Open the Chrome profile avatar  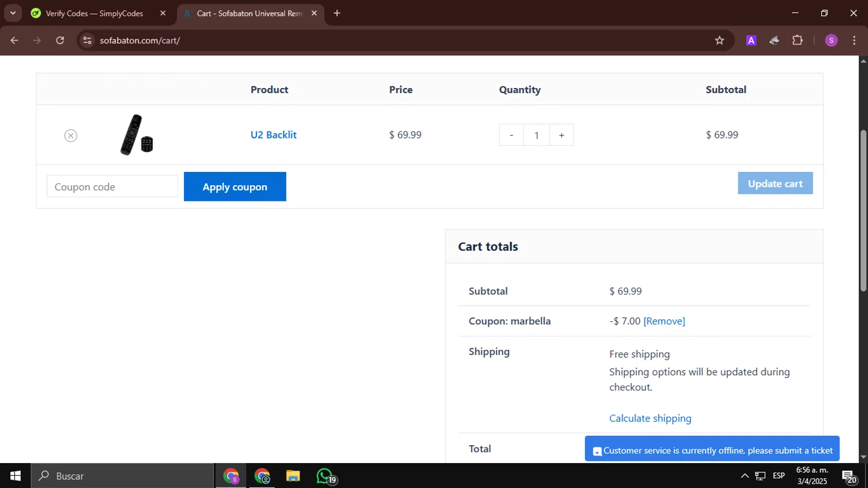(x=831, y=41)
